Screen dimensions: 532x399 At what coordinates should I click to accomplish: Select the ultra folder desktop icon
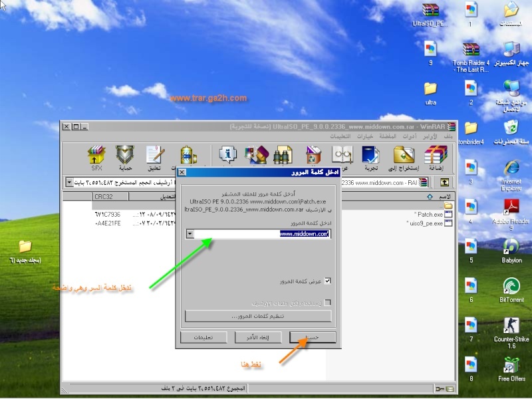[x=430, y=94]
